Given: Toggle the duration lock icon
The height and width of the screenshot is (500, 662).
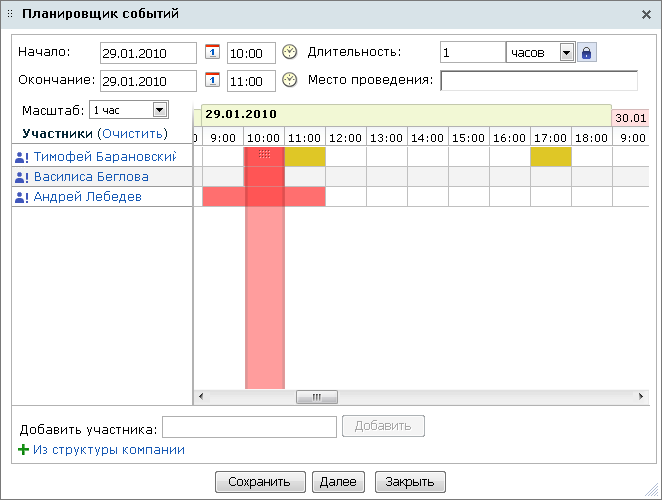Looking at the screenshot, I should 587,52.
